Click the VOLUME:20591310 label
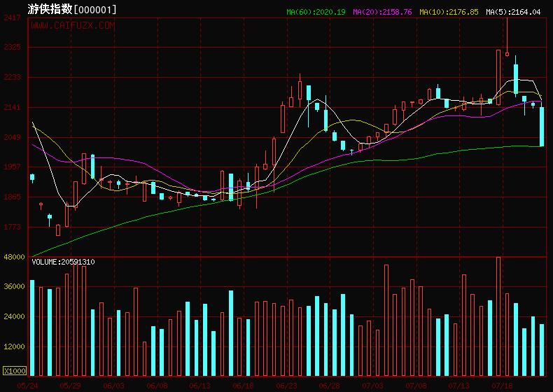The image size is (553, 392). [x=63, y=262]
